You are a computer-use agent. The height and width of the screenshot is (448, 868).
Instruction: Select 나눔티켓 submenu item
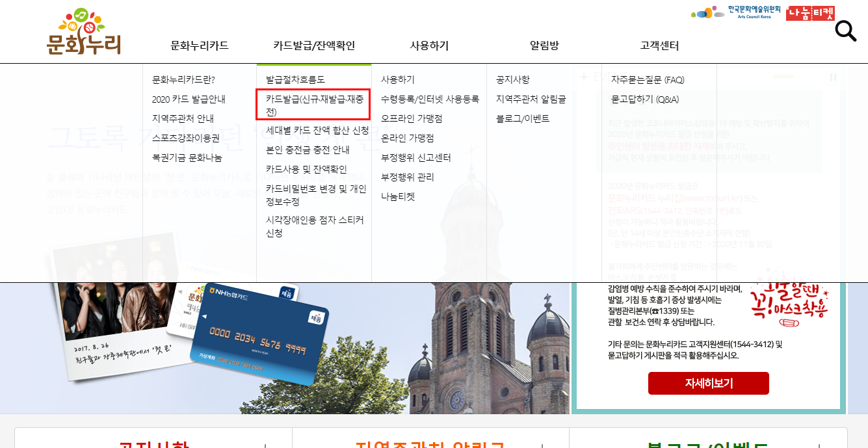click(x=398, y=196)
